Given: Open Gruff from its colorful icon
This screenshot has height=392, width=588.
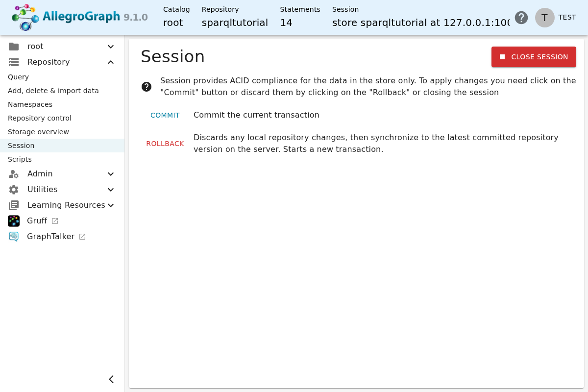Looking at the screenshot, I should click(x=14, y=221).
